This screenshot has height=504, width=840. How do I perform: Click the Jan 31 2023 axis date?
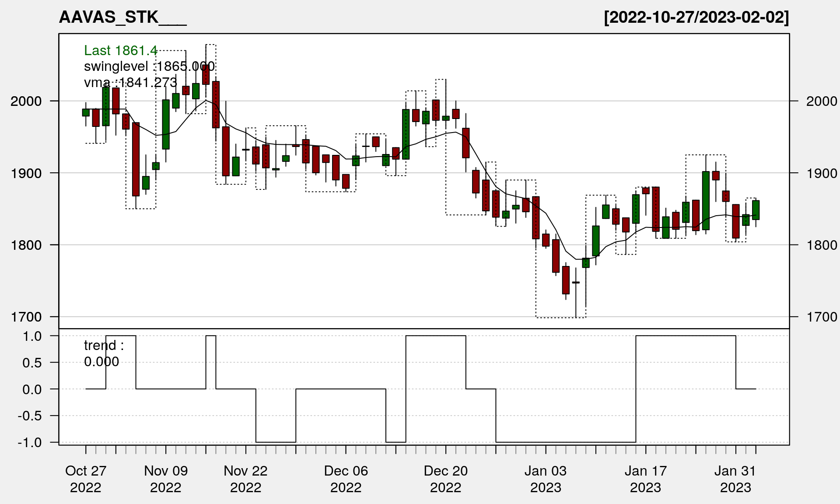pos(735,479)
